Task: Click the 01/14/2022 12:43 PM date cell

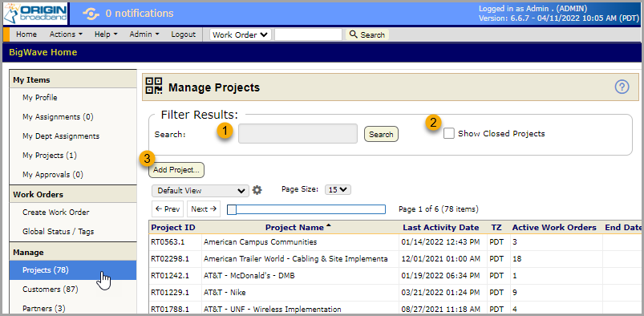Action: [x=440, y=242]
